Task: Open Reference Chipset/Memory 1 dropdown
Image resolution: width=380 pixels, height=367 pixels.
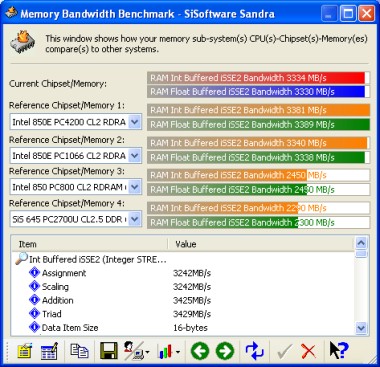Action: 135,122
